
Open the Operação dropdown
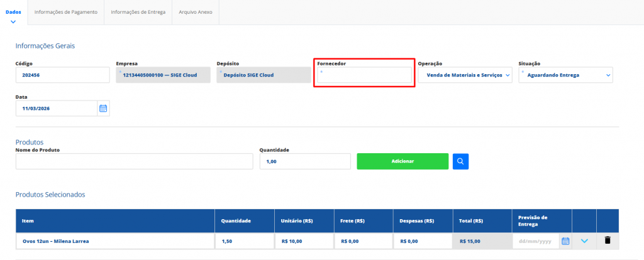pyautogui.click(x=465, y=75)
